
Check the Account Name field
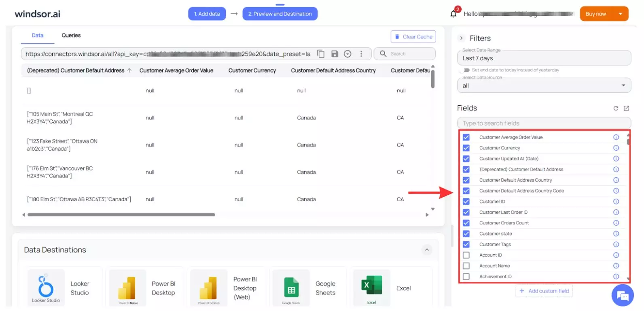point(466,266)
